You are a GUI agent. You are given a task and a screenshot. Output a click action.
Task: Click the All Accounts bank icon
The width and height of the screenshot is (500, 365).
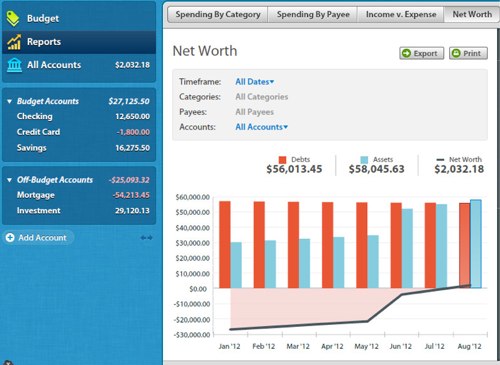click(x=14, y=65)
